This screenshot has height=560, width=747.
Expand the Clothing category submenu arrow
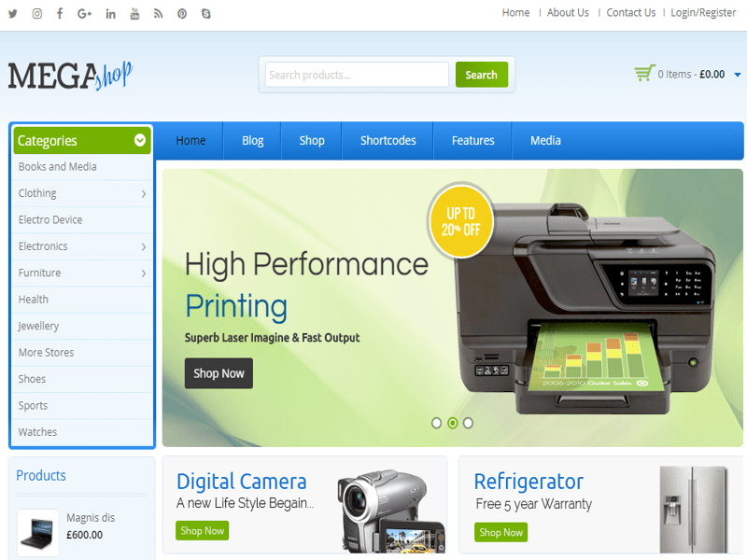(143, 194)
